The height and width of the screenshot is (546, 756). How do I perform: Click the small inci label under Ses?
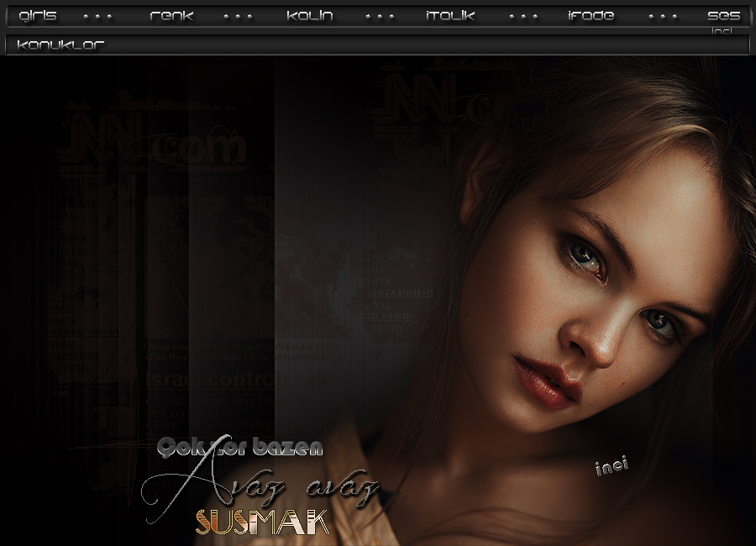(722, 31)
